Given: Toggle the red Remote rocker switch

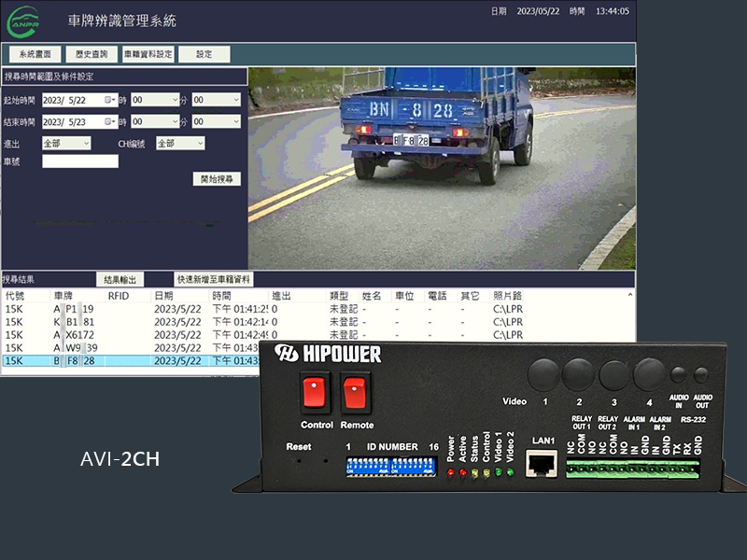Looking at the screenshot, I should coord(356,392).
